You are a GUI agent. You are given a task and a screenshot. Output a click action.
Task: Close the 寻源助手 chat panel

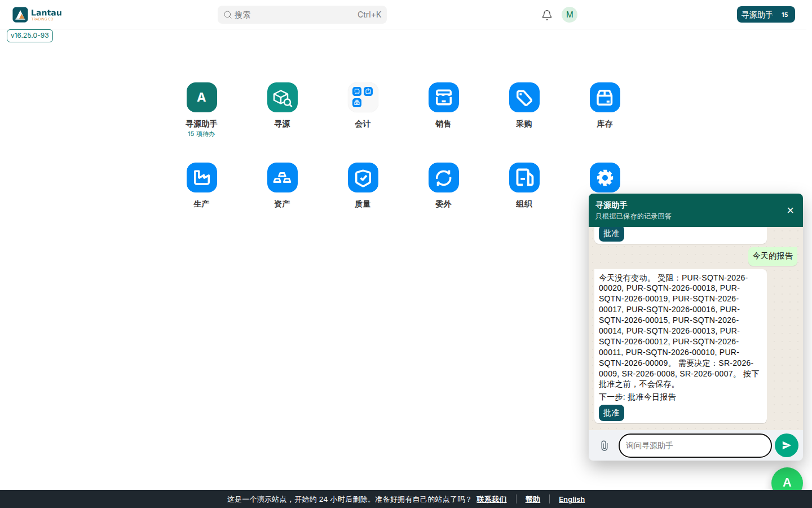click(790, 211)
